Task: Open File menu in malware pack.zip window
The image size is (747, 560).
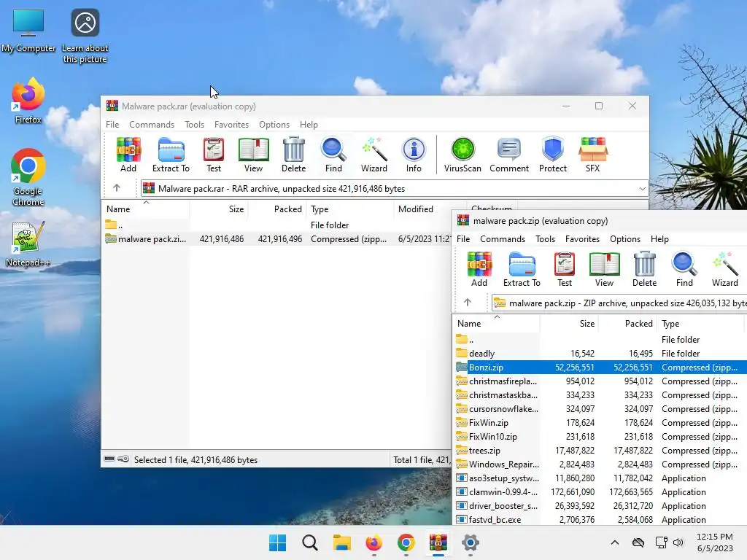Action: (x=463, y=239)
